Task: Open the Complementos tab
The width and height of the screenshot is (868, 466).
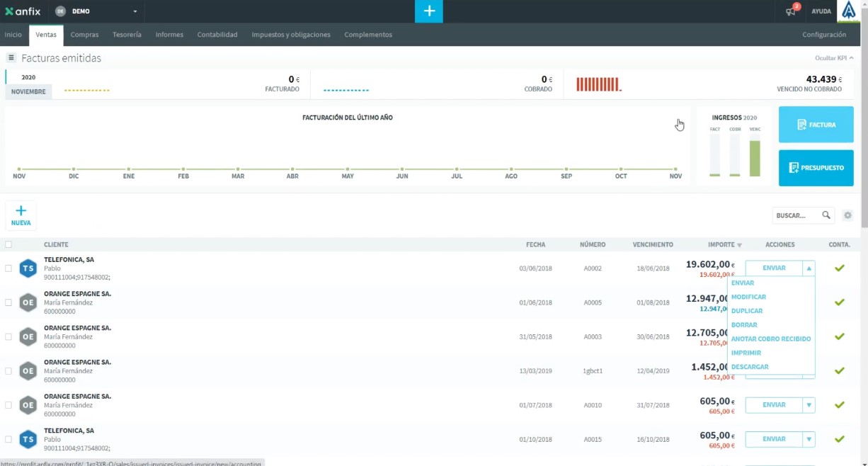Action: [x=368, y=35]
